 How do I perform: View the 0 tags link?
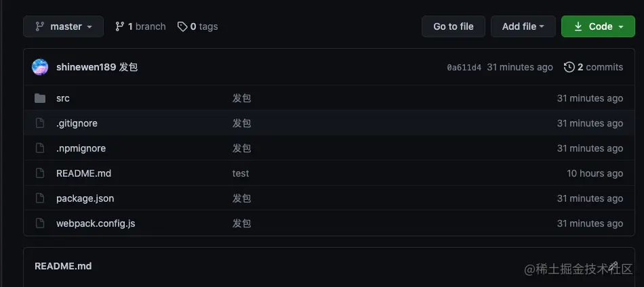198,26
